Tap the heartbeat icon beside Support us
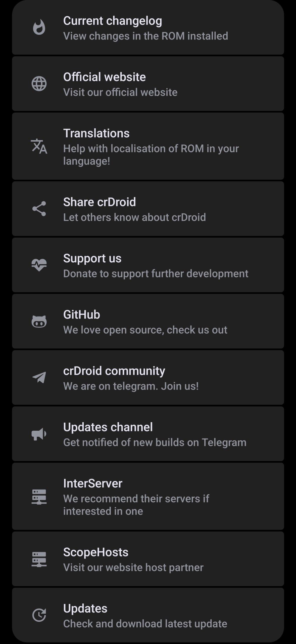The height and width of the screenshot is (644, 296). tap(39, 265)
